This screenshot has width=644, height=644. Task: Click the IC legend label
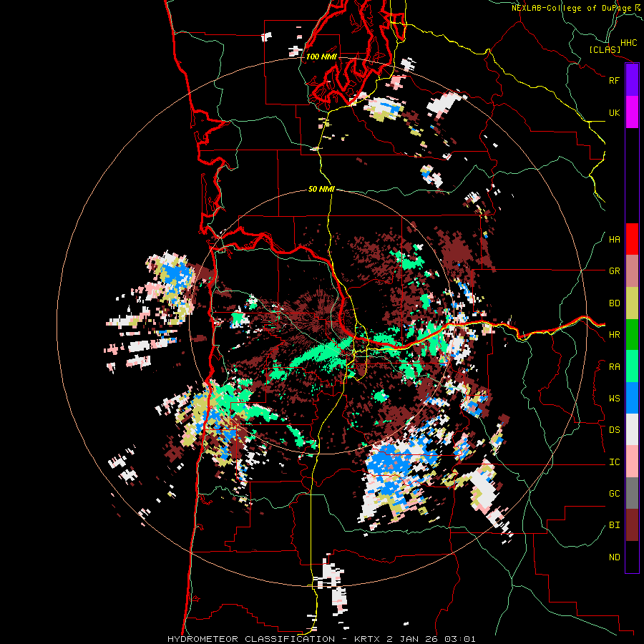614,462
